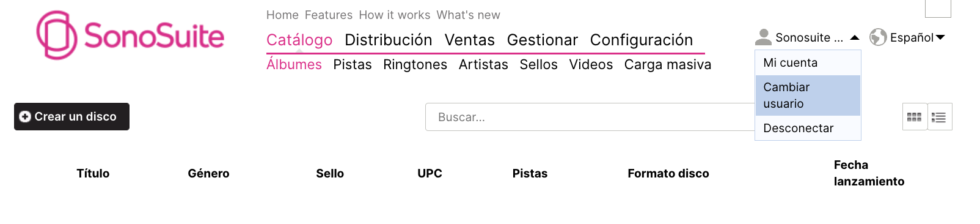The image size is (980, 224).
Task: Click the user avatar icon
Action: pos(763,37)
